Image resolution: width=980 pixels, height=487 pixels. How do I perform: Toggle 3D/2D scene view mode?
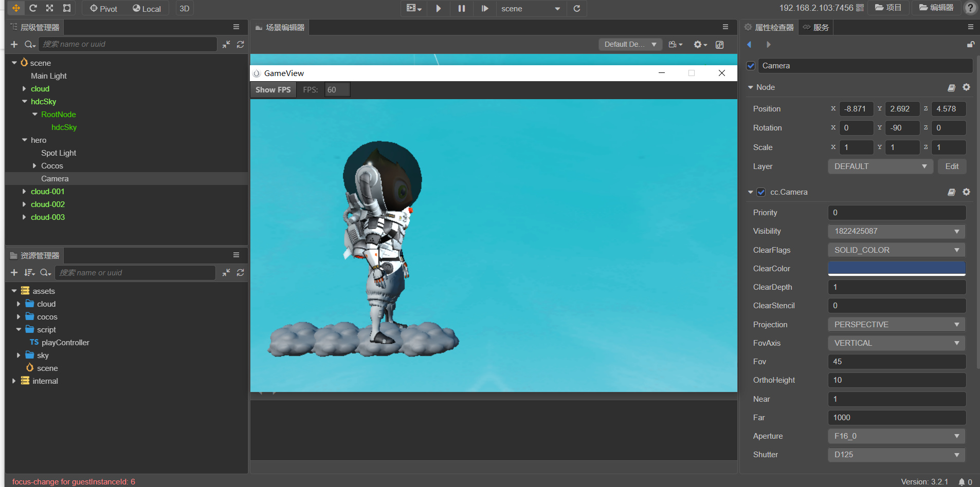point(185,9)
